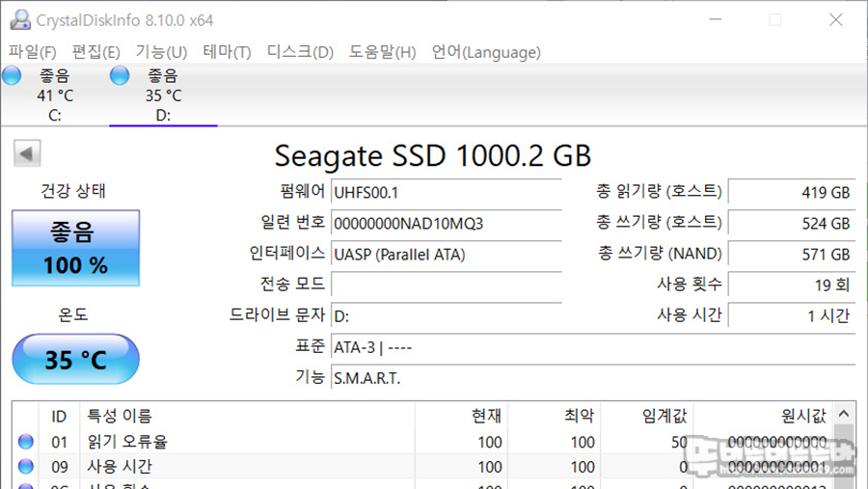
Task: Click the scrollbar up arrow in attribute list
Action: tap(844, 414)
